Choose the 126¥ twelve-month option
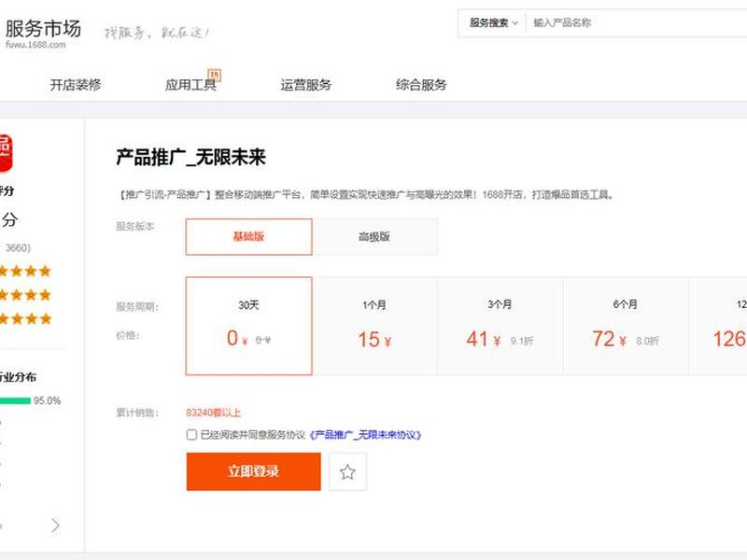This screenshot has height=560, width=747. [x=718, y=326]
